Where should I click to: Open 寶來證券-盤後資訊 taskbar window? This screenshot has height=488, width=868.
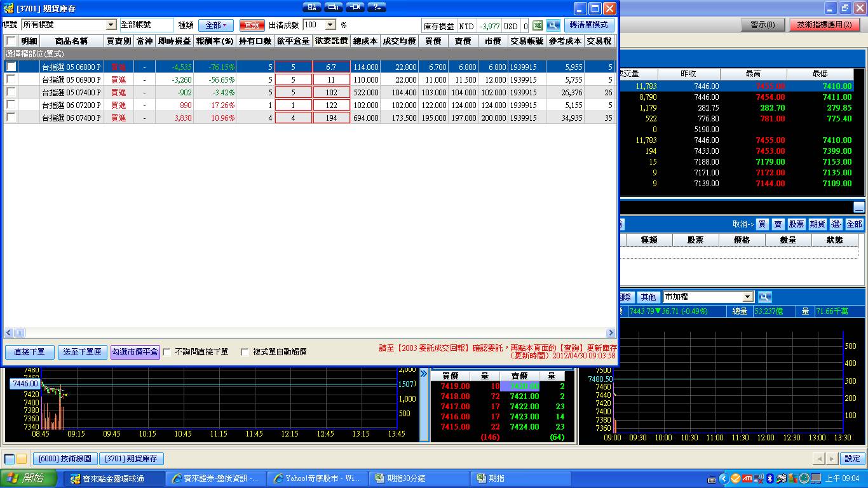point(215,478)
